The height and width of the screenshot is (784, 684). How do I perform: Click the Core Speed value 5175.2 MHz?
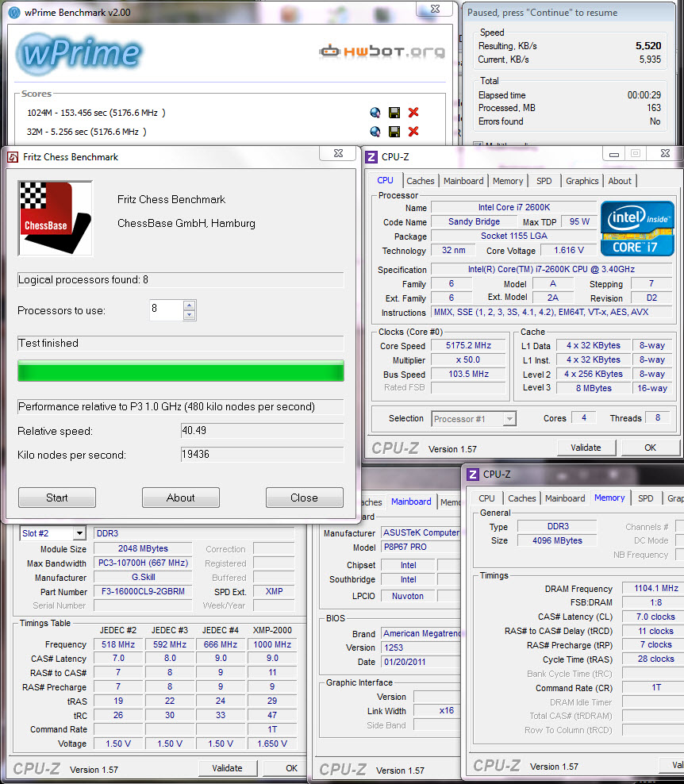pyautogui.click(x=468, y=345)
